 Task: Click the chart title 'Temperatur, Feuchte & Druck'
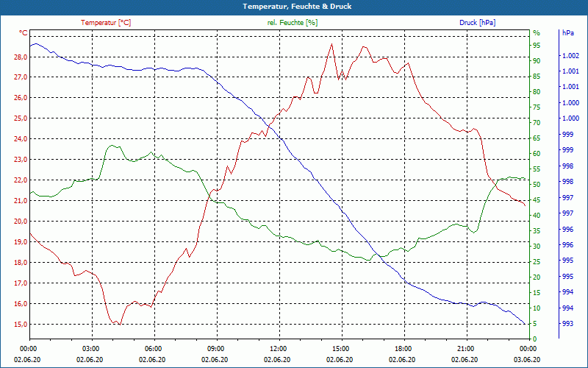click(297, 7)
